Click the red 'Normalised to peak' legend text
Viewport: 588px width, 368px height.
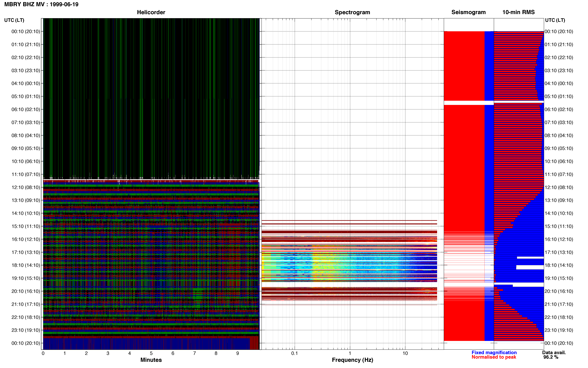(494, 357)
